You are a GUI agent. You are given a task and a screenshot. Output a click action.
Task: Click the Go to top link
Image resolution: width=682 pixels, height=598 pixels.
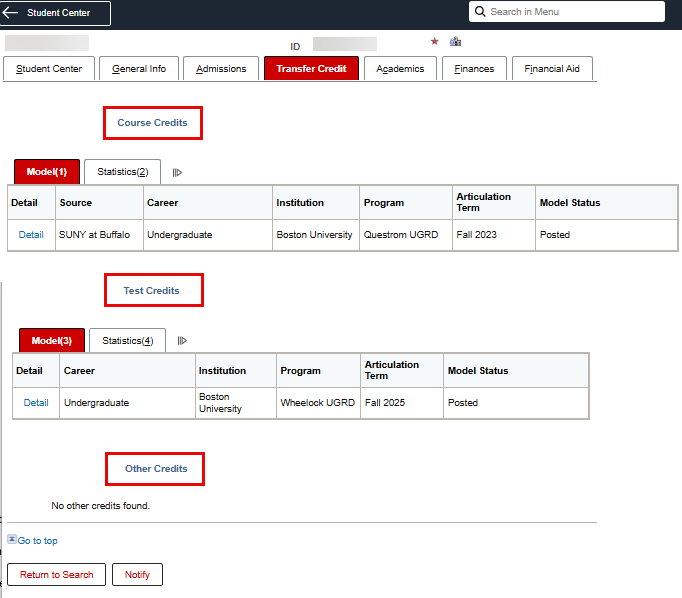(37, 541)
